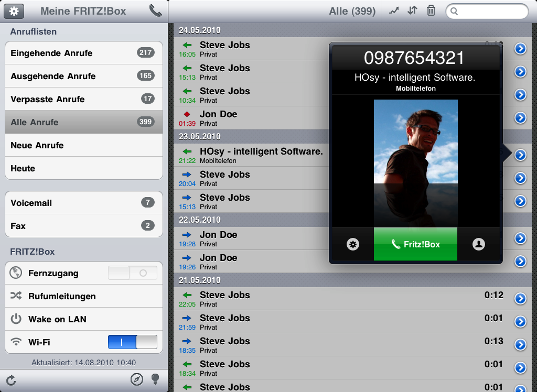The height and width of the screenshot is (392, 537).
Task: Turn off the Wi-Fi switch
Action: pyautogui.click(x=132, y=342)
